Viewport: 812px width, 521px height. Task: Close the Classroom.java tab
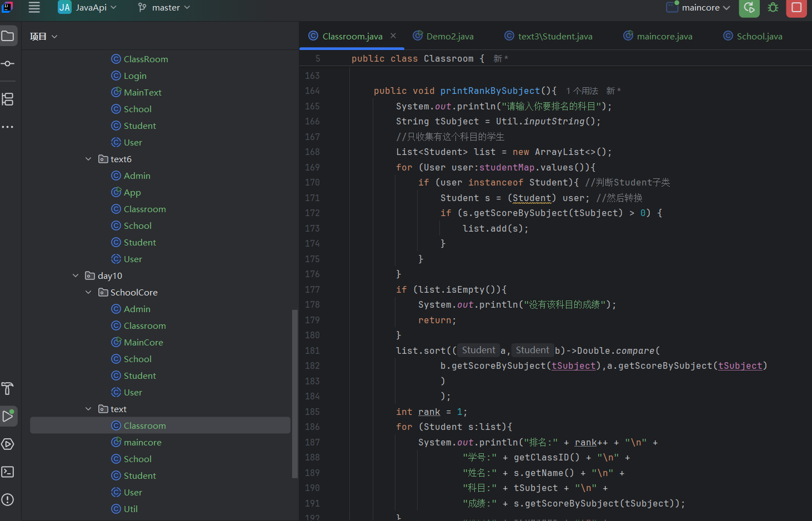[x=393, y=36]
